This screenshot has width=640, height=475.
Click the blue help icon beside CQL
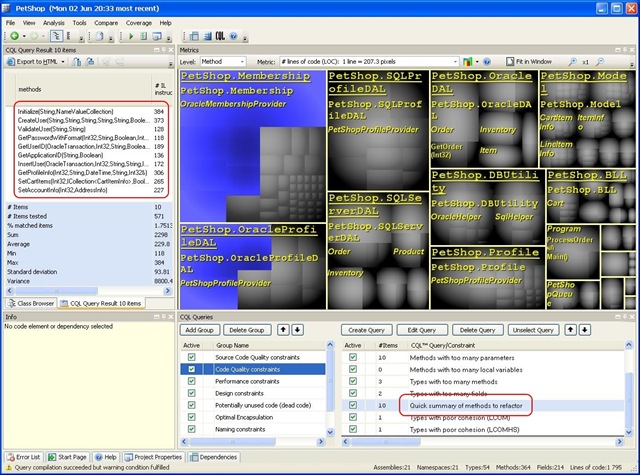pyautogui.click(x=233, y=36)
